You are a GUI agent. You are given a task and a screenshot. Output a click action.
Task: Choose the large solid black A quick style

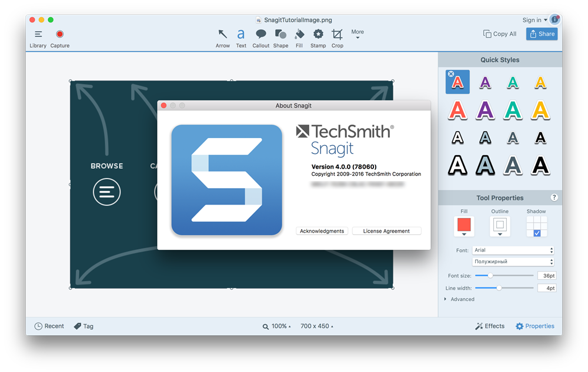click(x=540, y=166)
